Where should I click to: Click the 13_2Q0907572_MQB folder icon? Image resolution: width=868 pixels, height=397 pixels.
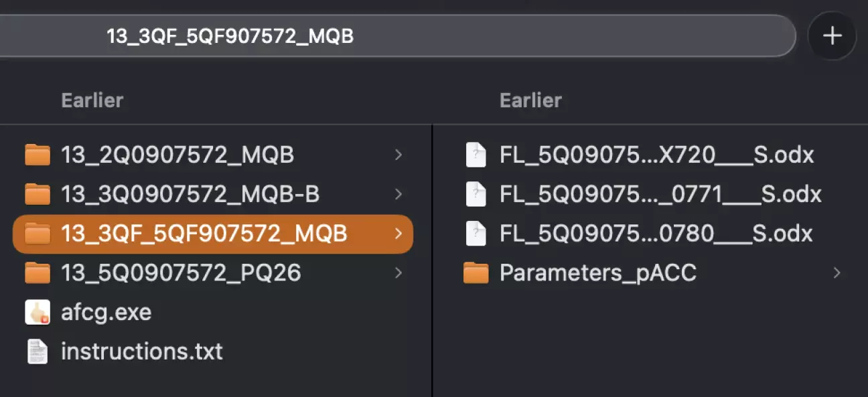(38, 155)
